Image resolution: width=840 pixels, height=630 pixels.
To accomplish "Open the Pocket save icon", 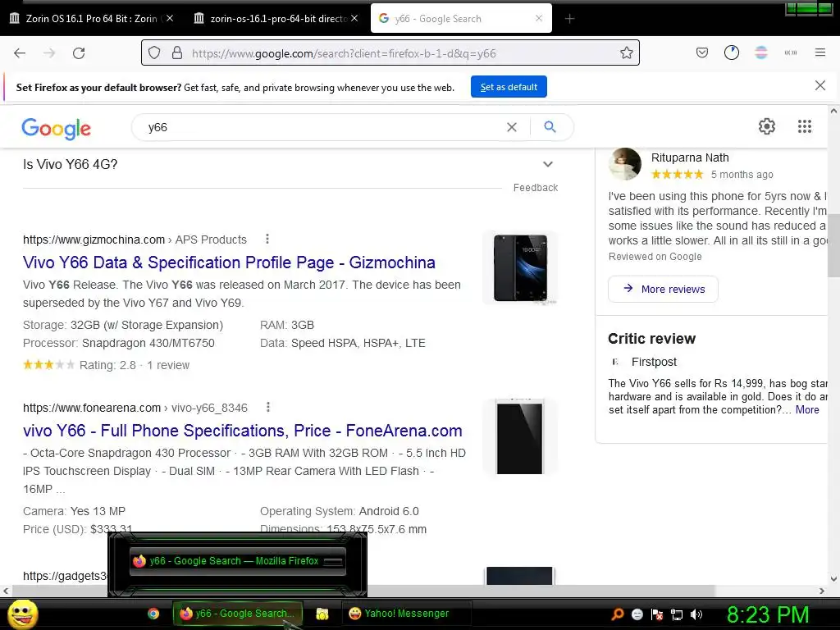I will click(702, 52).
